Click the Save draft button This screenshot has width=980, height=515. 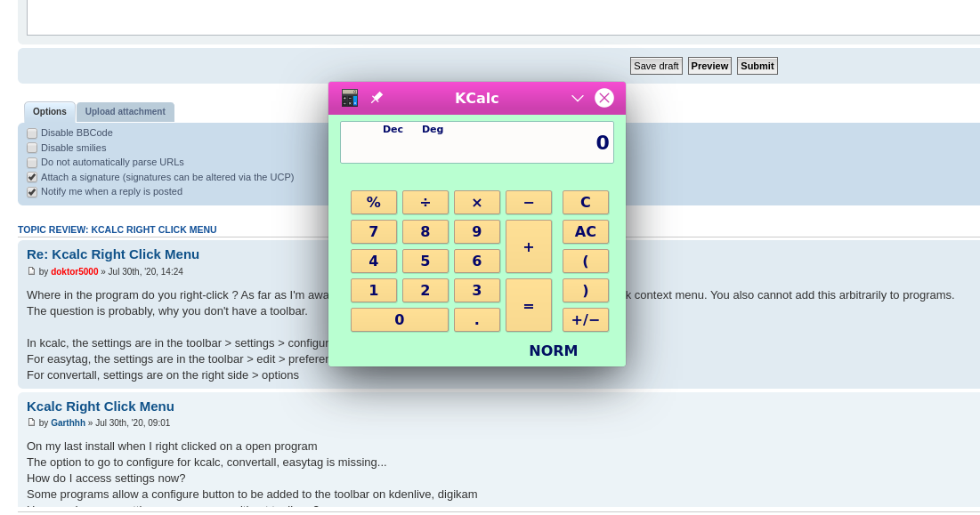pos(656,66)
